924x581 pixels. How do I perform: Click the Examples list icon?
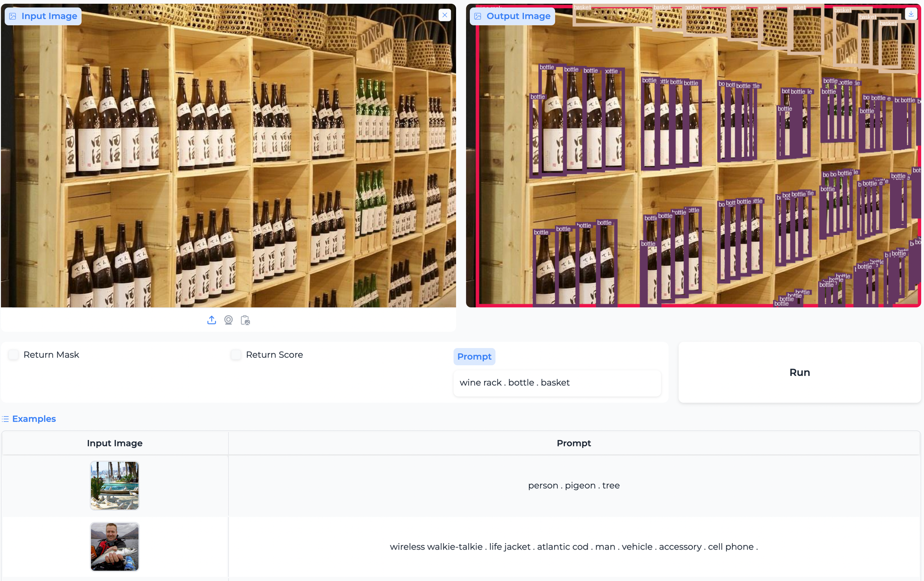pyautogui.click(x=6, y=419)
